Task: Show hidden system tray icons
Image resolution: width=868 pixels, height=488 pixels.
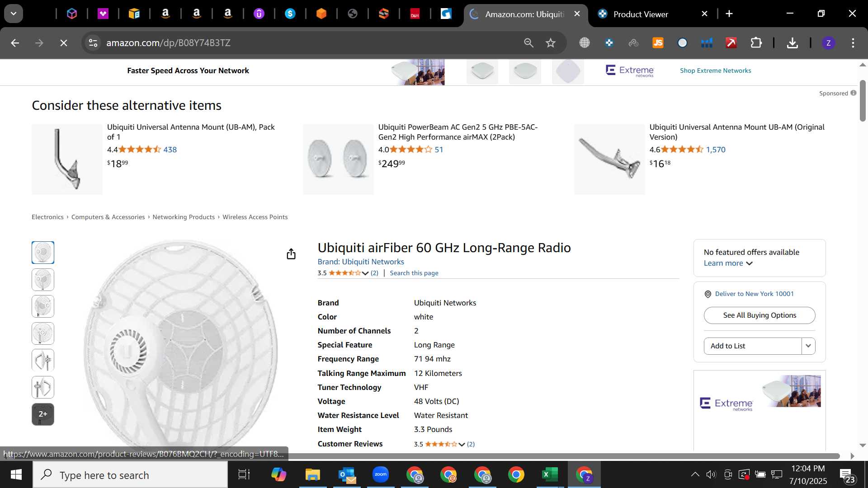Action: point(695,474)
